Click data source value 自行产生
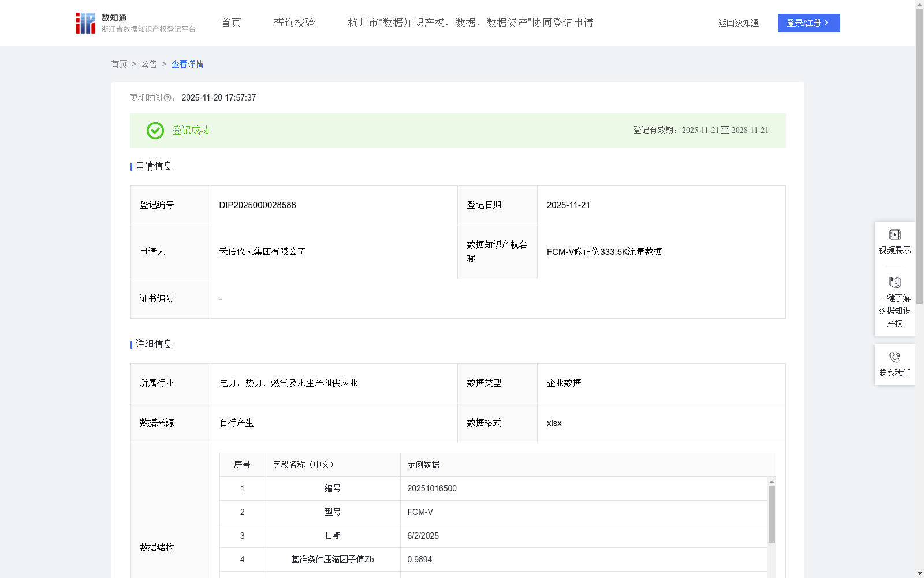The width and height of the screenshot is (924, 578). click(x=237, y=423)
